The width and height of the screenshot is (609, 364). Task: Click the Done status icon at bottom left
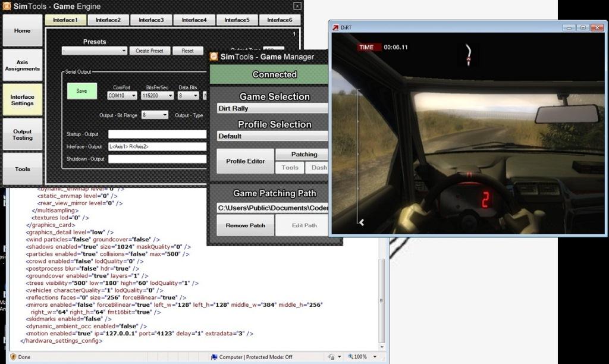coord(14,357)
